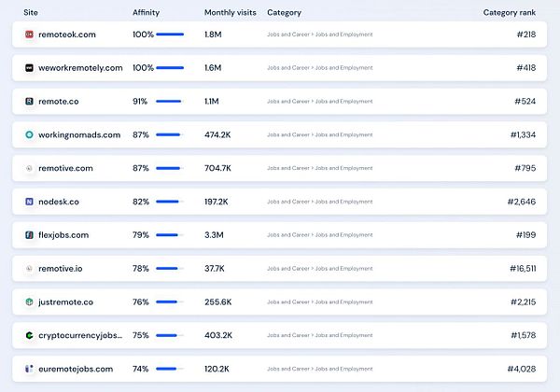Select the 1.1M monthly visits value
The image size is (560, 392).
pos(212,102)
